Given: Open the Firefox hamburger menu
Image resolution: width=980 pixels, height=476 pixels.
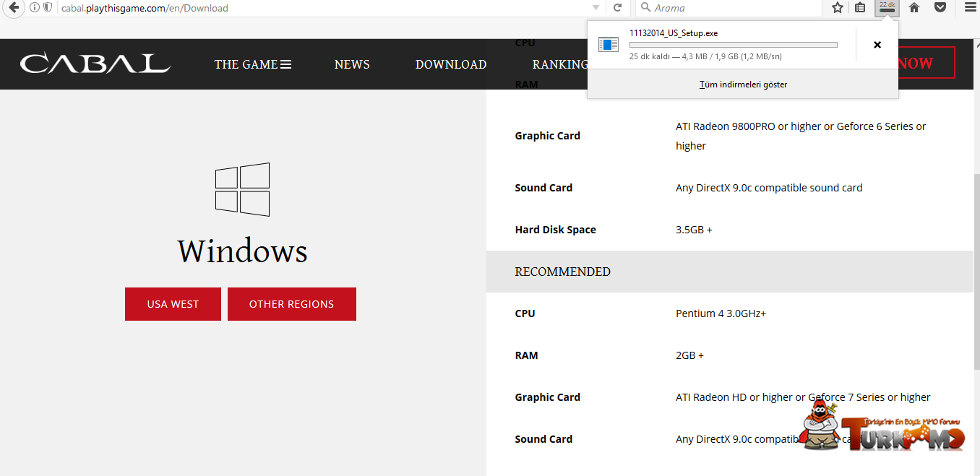Looking at the screenshot, I should point(970,8).
